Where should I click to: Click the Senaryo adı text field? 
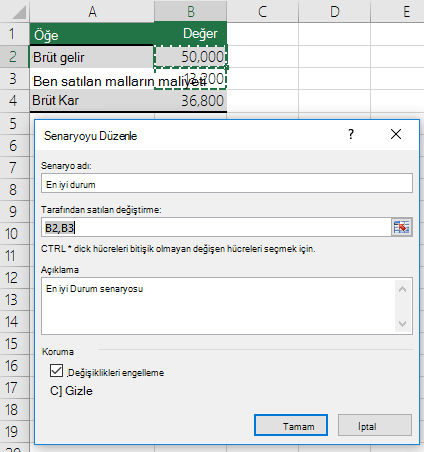[227, 183]
